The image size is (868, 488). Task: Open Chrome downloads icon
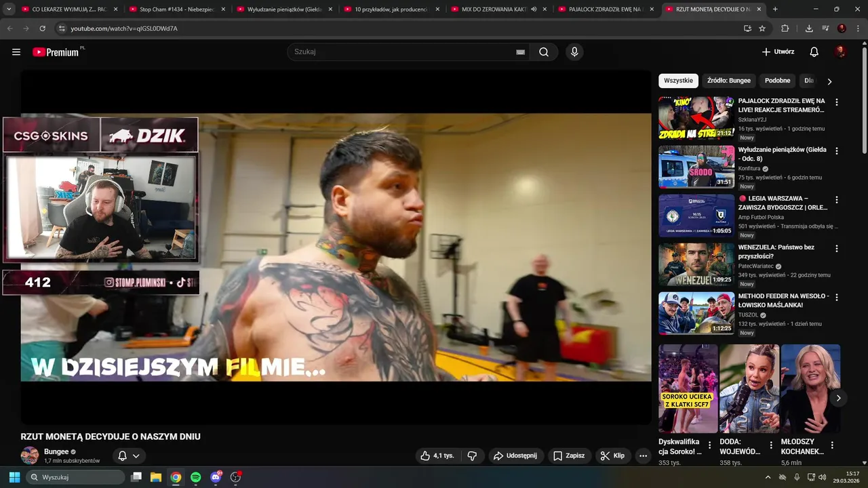pyautogui.click(x=809, y=28)
